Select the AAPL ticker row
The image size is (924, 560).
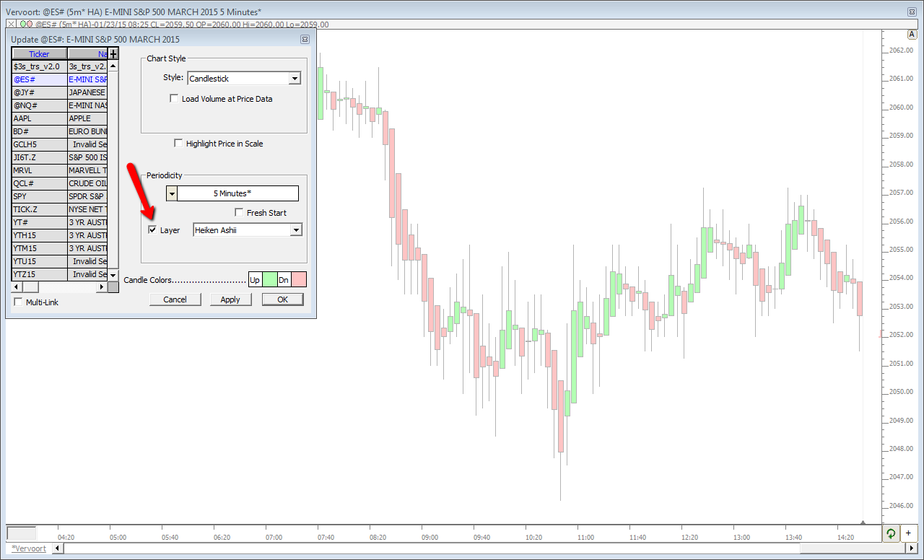(60, 118)
